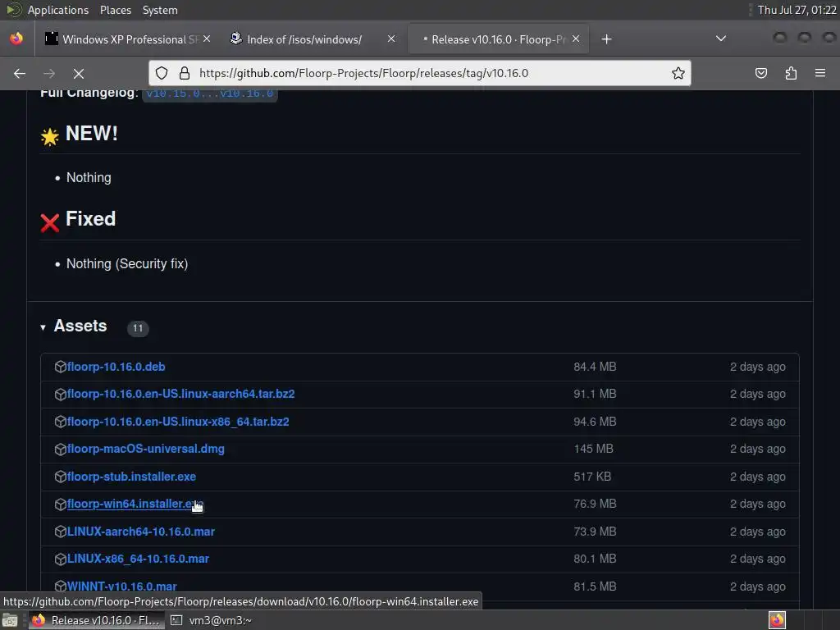Click package icon beside linux-aarch64.tar.bz2 asset
This screenshot has width=840, height=630.
click(61, 394)
